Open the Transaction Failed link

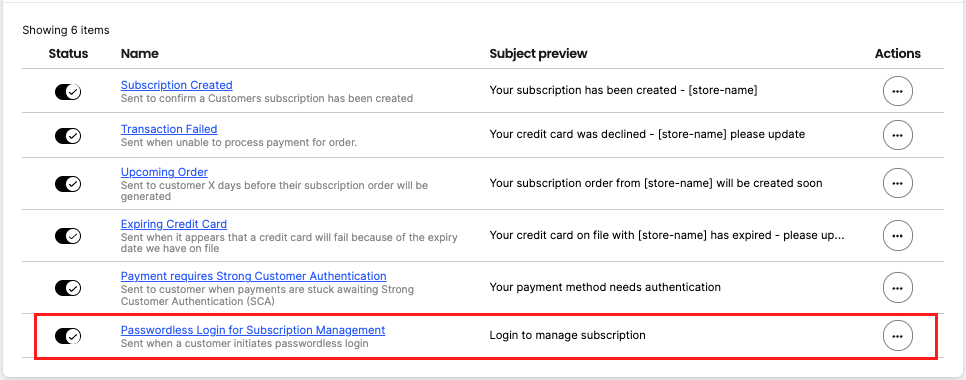(169, 129)
